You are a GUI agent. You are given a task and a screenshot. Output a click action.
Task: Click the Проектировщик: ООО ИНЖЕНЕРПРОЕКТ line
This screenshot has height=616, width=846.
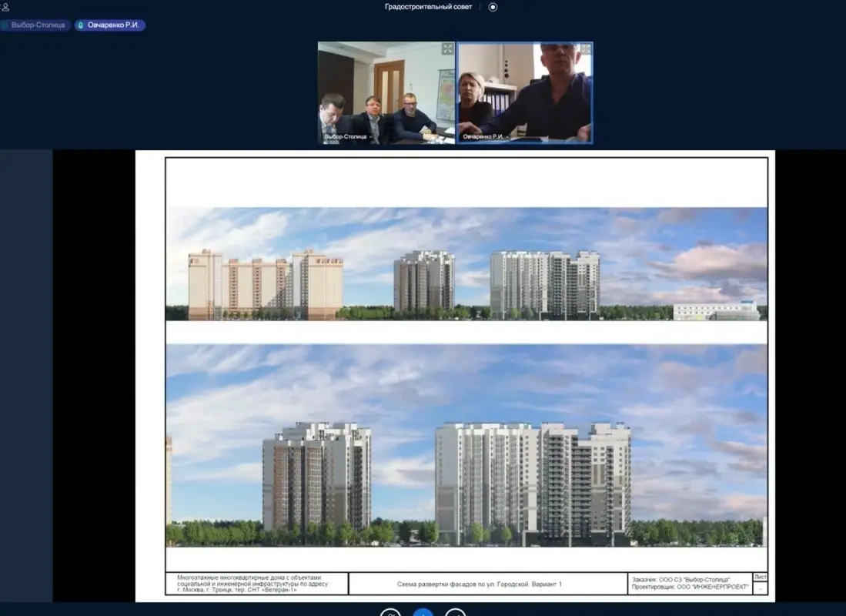(690, 587)
